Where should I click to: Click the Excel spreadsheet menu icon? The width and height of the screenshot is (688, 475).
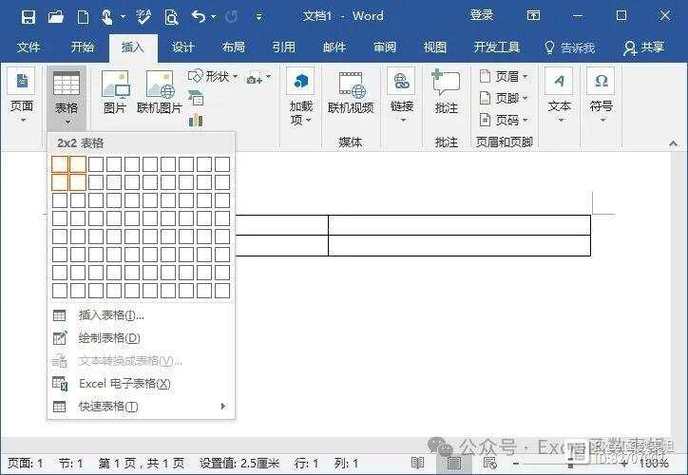(x=60, y=384)
